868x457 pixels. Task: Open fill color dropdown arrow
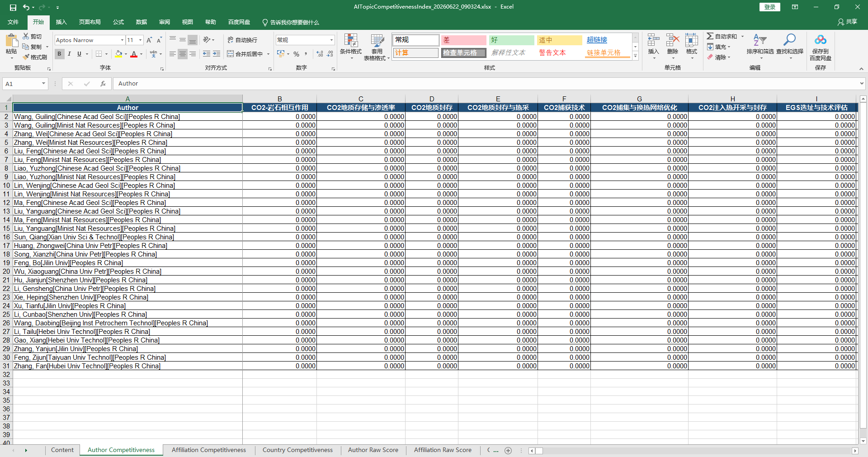click(126, 54)
